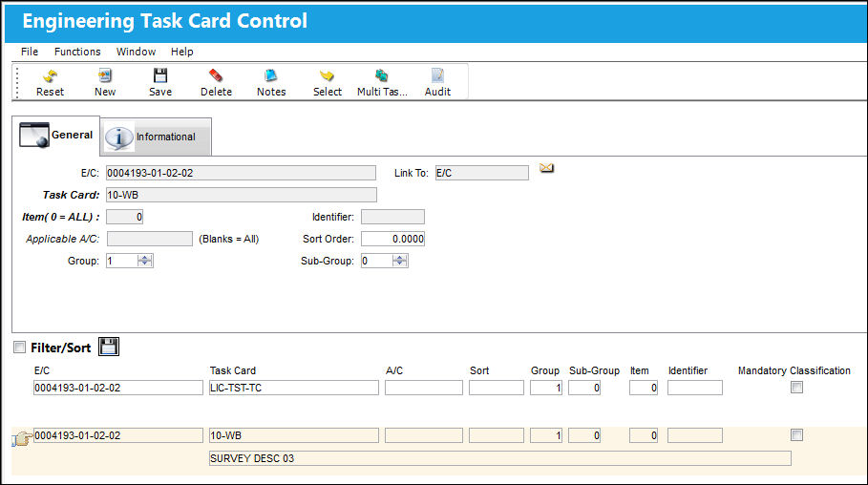Click the Sub-Group column header in list
Screen dimensions: 868x485
[x=594, y=370]
